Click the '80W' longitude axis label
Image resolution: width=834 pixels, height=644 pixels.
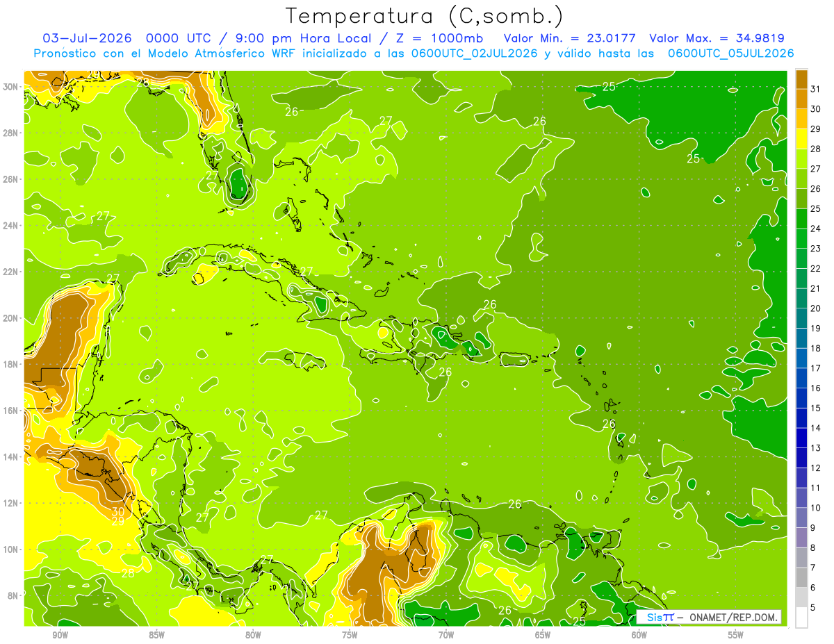(253, 635)
